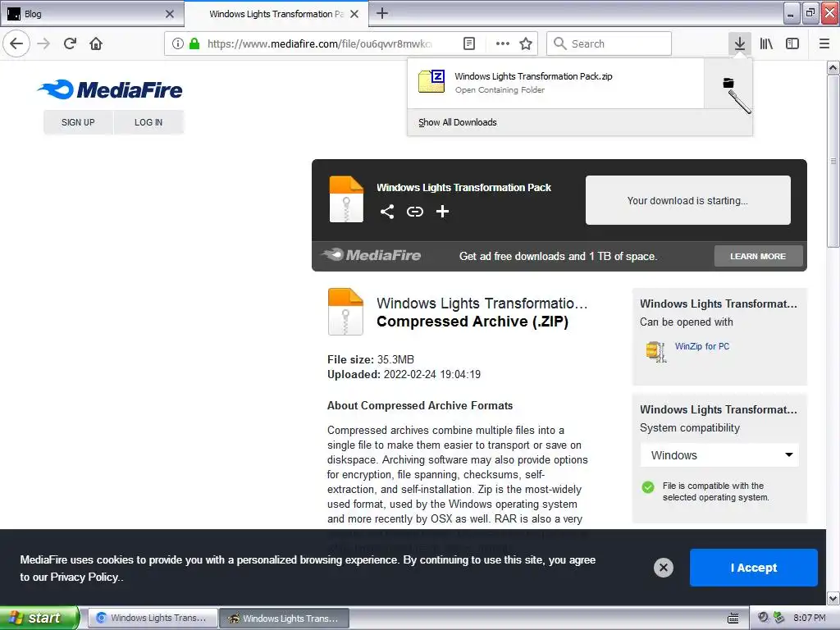This screenshot has width=840, height=630.
Task: Click green compatibility checkmark icon
Action: (648, 487)
